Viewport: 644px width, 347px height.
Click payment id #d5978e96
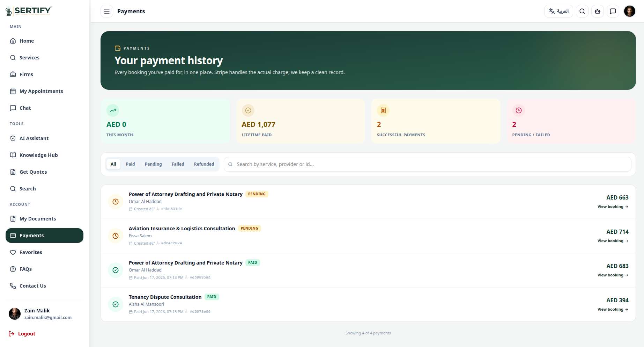click(x=200, y=312)
